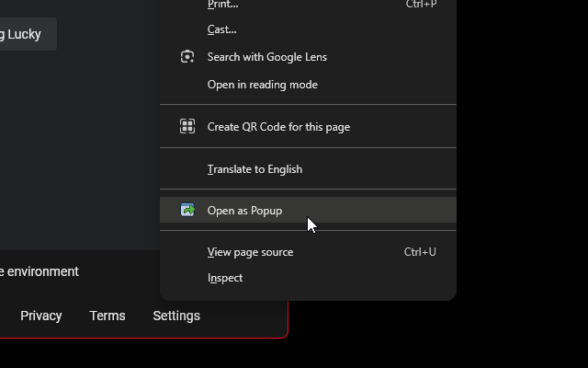Click the Ctrl+U shortcut label
Image resolution: width=588 pixels, height=368 pixels.
point(420,252)
